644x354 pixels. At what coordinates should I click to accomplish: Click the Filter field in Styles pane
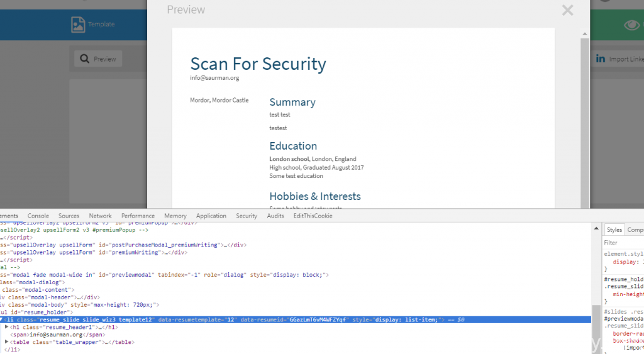click(623, 243)
